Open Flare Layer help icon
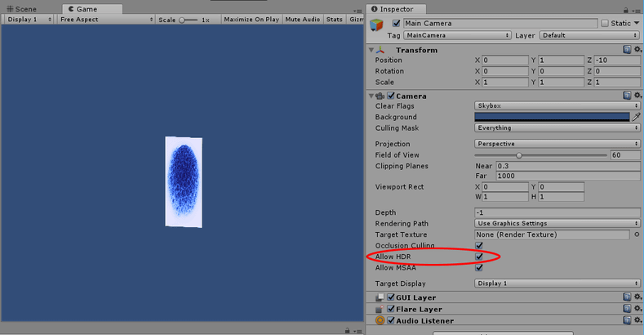Image resolution: width=644 pixels, height=335 pixels. tap(627, 309)
